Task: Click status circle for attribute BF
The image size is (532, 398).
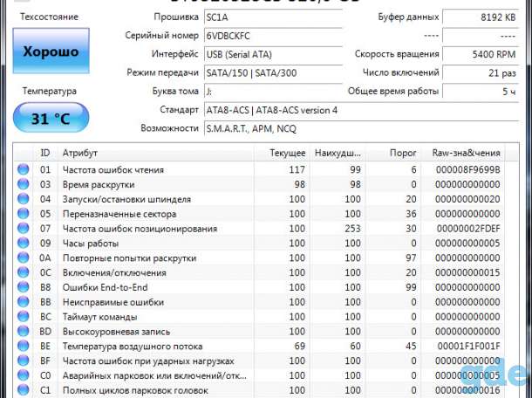Action: tap(23, 360)
